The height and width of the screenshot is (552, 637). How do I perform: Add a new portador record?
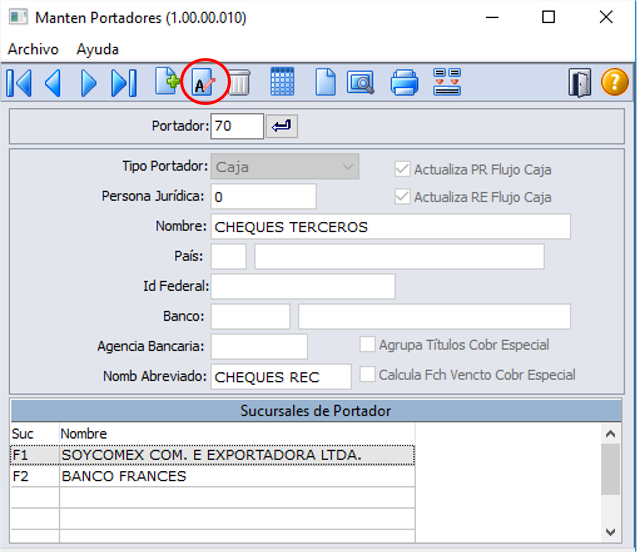click(x=167, y=81)
